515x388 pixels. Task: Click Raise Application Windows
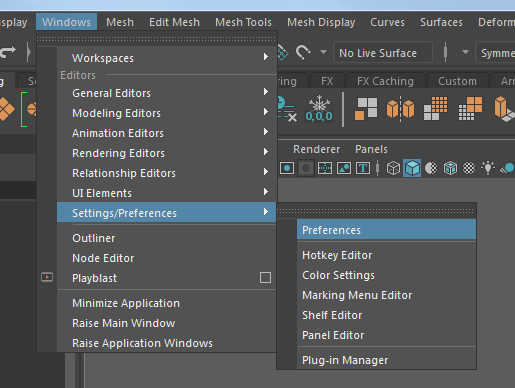[167, 343]
